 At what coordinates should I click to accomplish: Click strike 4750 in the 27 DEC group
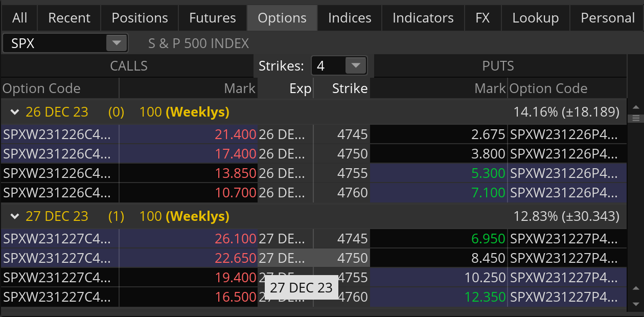[352, 258]
